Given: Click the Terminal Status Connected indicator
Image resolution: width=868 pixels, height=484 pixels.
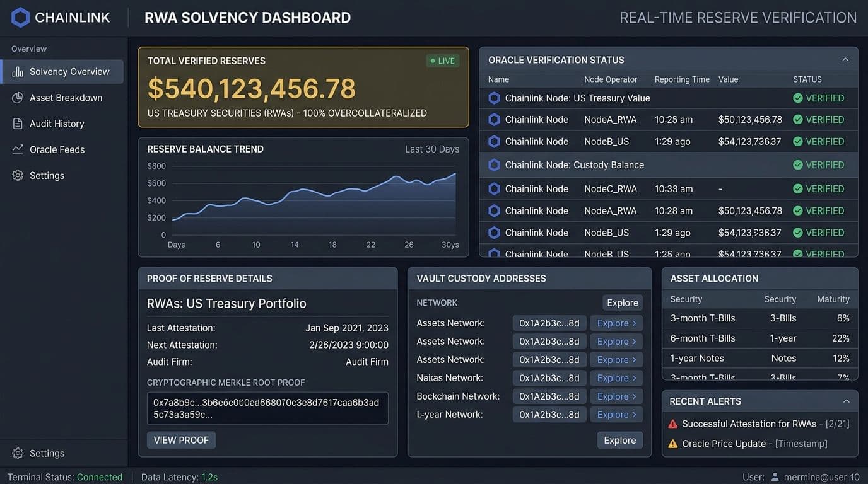Looking at the screenshot, I should (65, 477).
